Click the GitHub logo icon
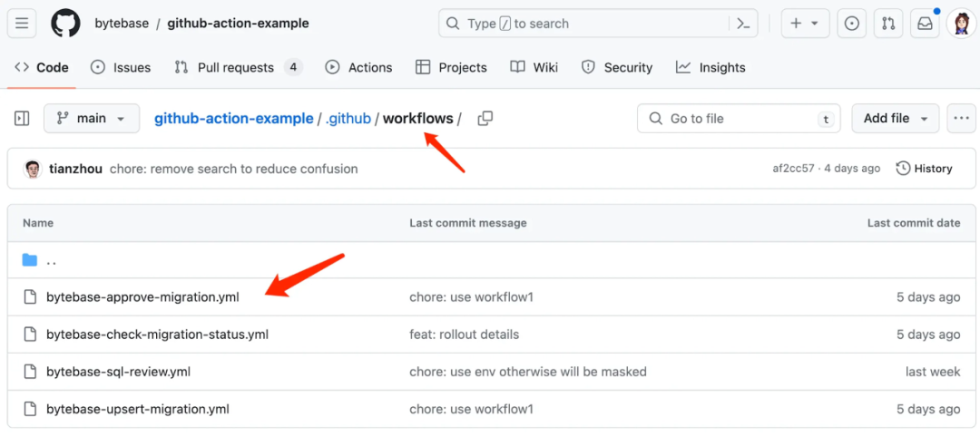980x446 pixels. (x=65, y=24)
